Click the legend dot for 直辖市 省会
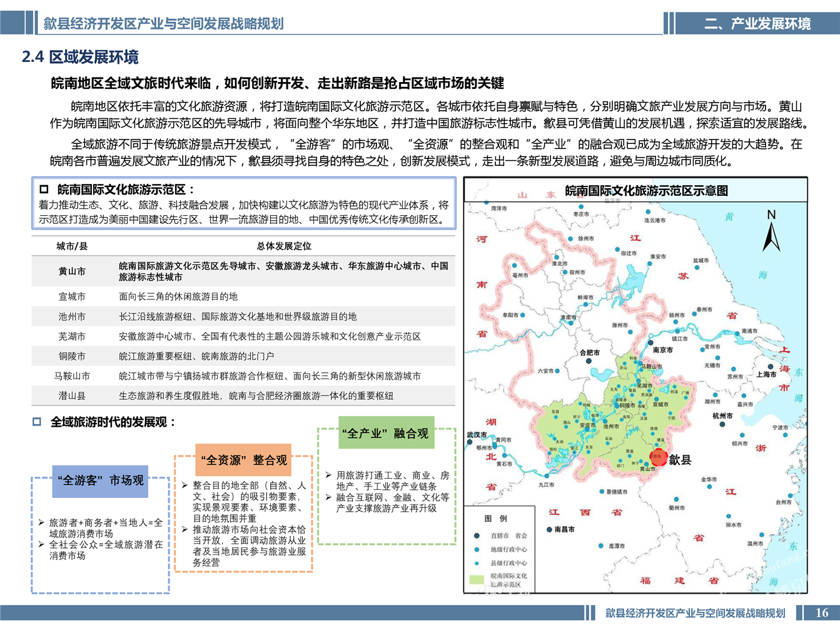The image size is (840, 630). point(477,536)
